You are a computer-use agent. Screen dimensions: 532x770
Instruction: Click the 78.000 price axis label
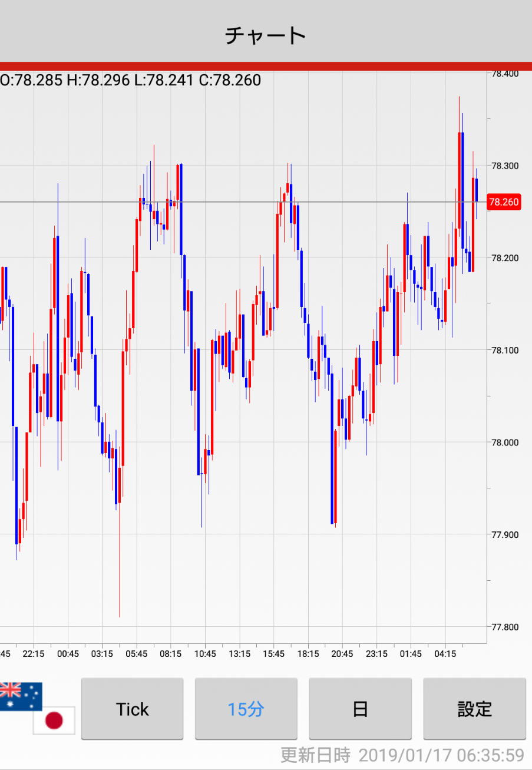tap(504, 442)
